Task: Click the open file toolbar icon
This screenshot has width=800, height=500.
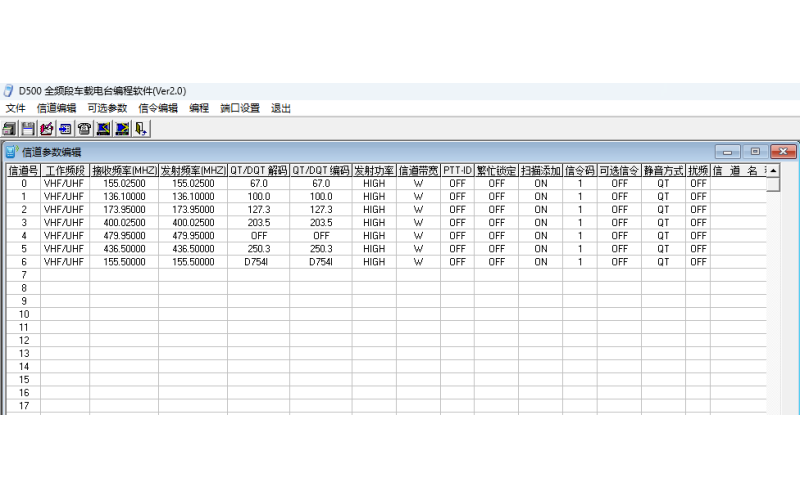Action: [x=9, y=129]
